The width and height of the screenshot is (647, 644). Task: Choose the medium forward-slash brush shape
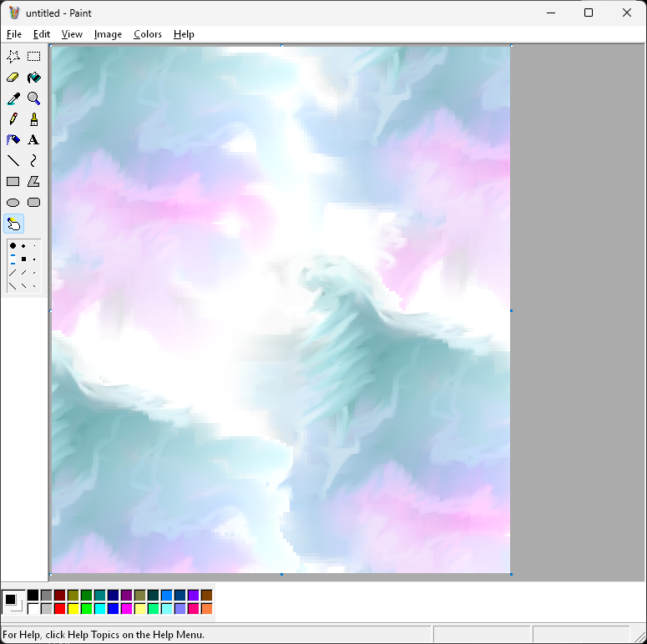(x=23, y=273)
